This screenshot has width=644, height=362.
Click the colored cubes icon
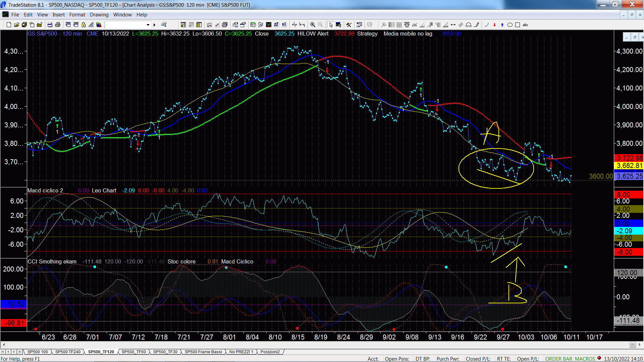99,25
